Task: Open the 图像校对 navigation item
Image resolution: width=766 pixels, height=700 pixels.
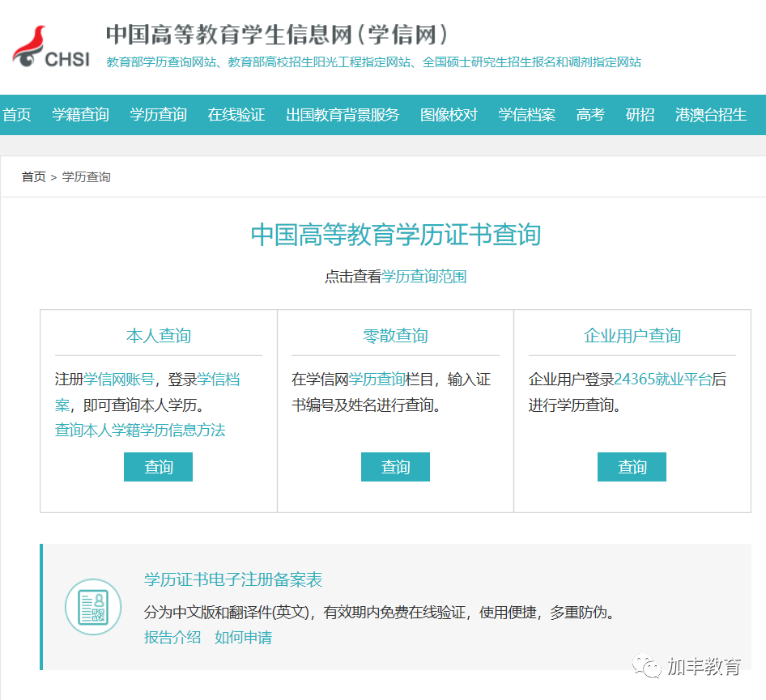Action: 449,115
